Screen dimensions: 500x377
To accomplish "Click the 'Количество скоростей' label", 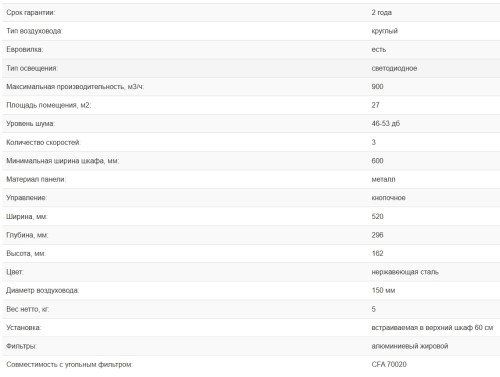I will click(43, 142).
